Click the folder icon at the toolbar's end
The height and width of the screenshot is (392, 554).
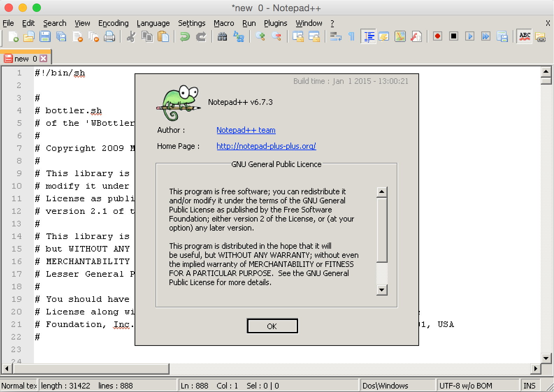coord(540,36)
